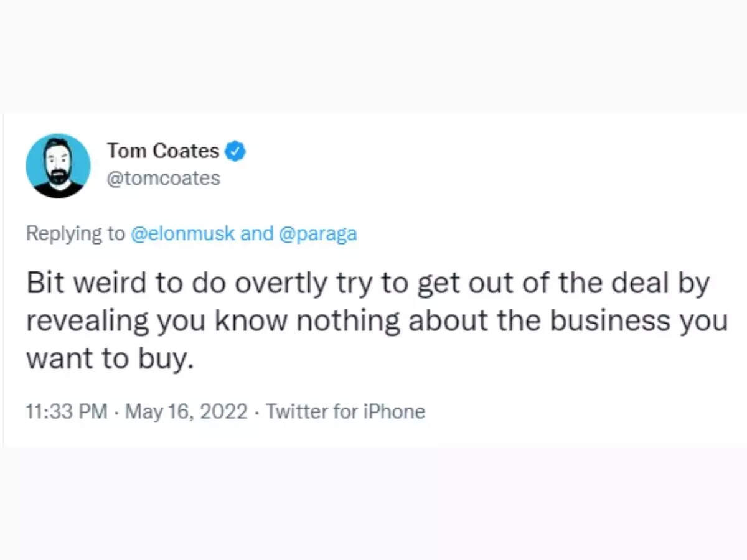Click the empty area below the tweet card
This screenshot has height=560, width=747.
374,504
